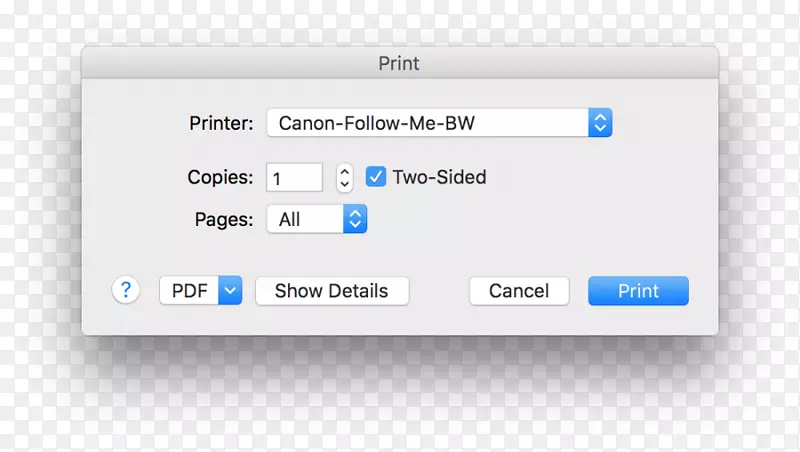Screen dimensions: 800x452
Task: Click the All text in Pages popup
Action: click(x=290, y=220)
